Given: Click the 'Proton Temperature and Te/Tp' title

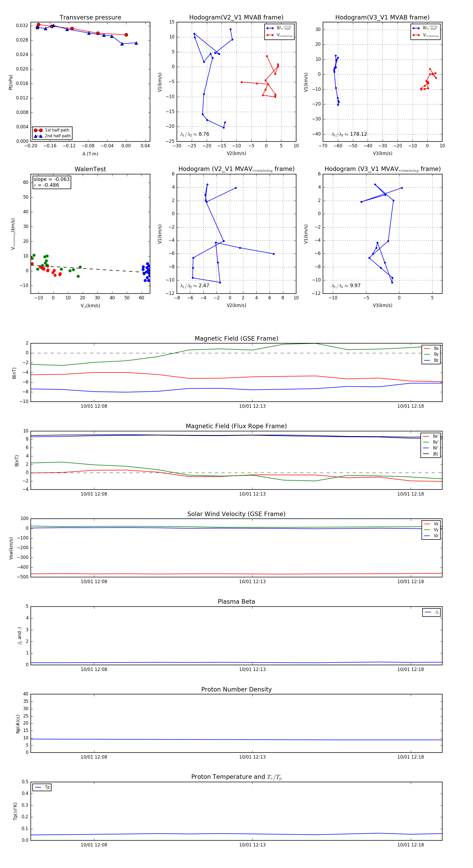Looking at the screenshot, I should 236,777.
